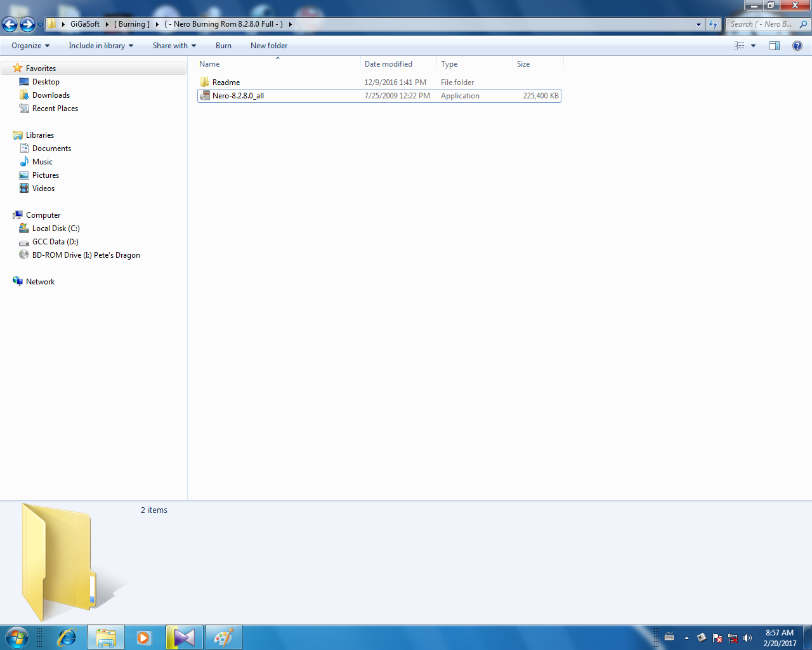
Task: Click Show desktop button
Action: (807, 637)
